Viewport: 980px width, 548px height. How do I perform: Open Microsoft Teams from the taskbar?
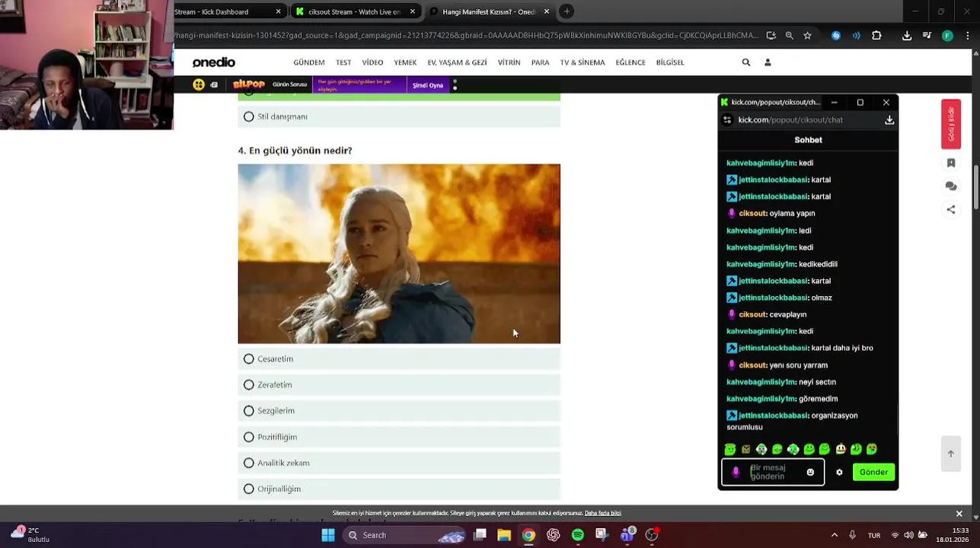[x=627, y=535]
